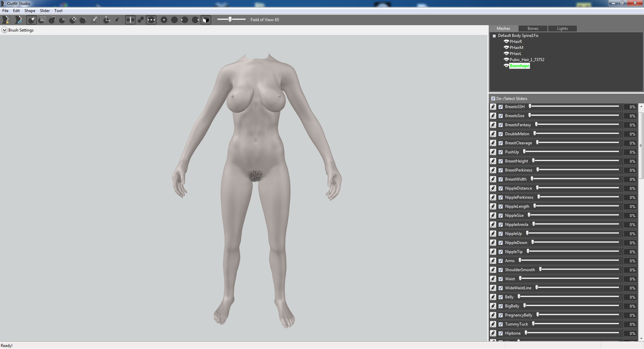Click the slider list scroll-up arrow
The height and width of the screenshot is (349, 644).
[x=641, y=106]
